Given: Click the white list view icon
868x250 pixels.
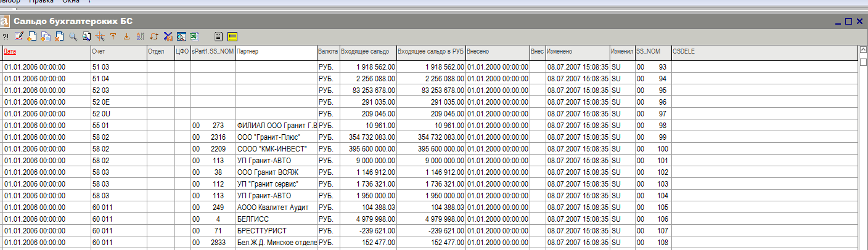Looking at the screenshot, I should pos(218,37).
